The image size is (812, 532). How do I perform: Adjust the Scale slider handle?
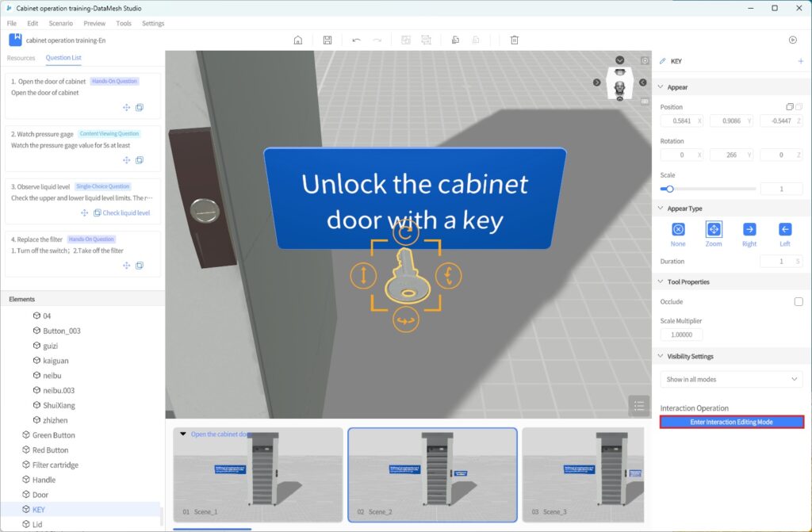tap(670, 189)
